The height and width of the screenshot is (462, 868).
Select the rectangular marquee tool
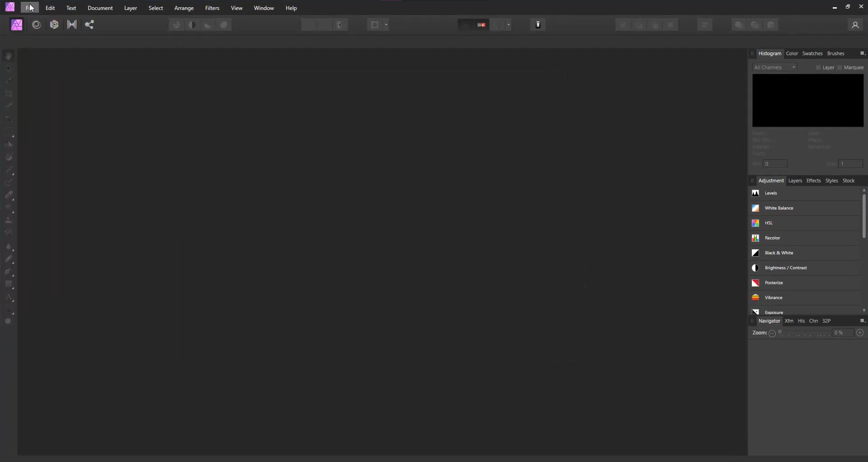click(9, 132)
